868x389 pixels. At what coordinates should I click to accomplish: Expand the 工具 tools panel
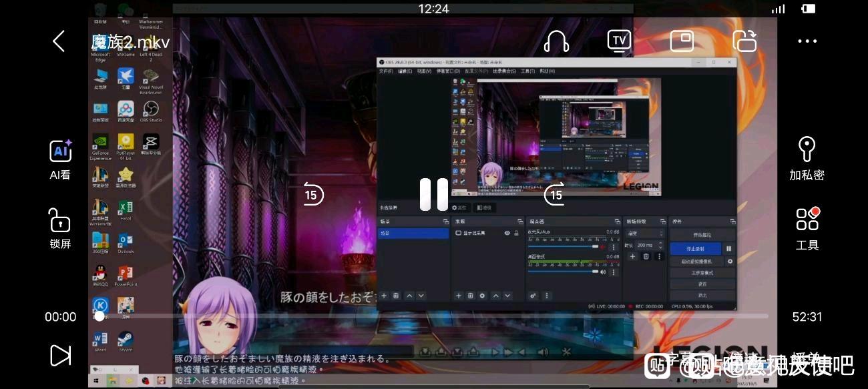tap(807, 228)
